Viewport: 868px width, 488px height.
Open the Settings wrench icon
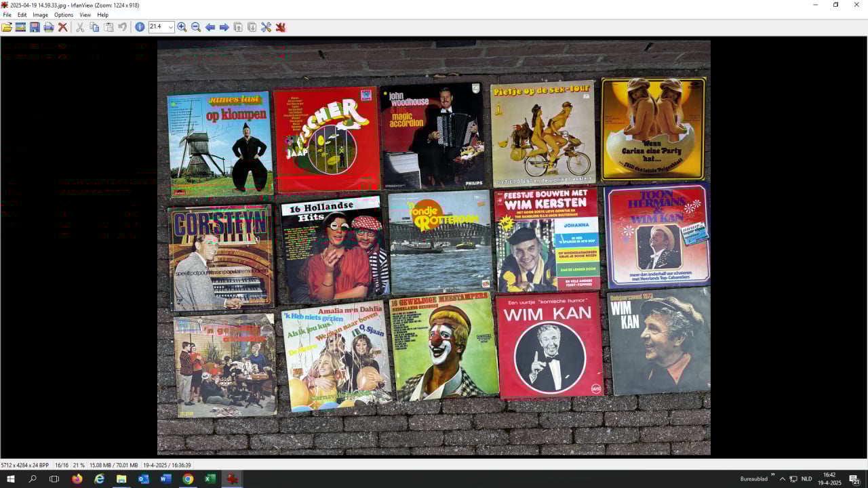point(266,27)
